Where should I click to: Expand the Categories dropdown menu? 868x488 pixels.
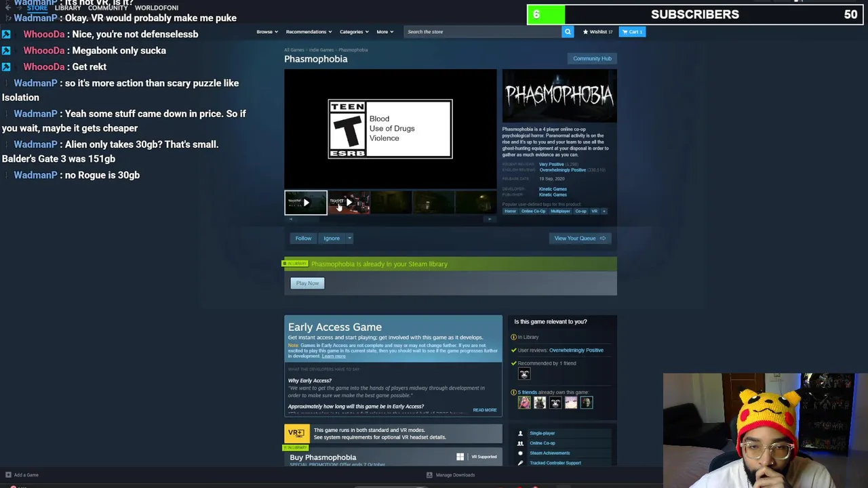click(353, 32)
